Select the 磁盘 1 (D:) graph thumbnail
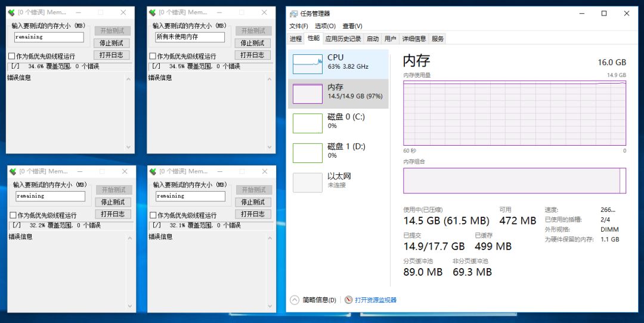Image resolution: width=644 pixels, height=323 pixels. (308, 153)
